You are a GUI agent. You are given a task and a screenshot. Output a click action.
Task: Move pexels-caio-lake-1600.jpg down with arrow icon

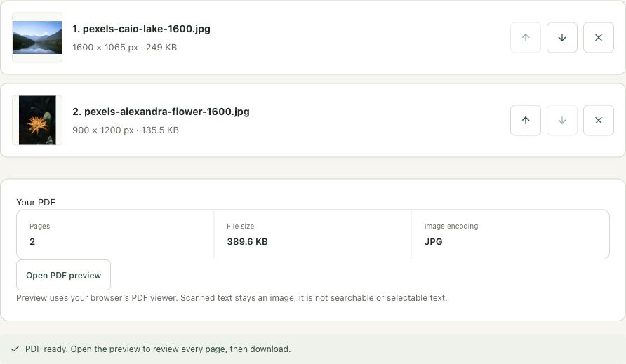[561, 37]
